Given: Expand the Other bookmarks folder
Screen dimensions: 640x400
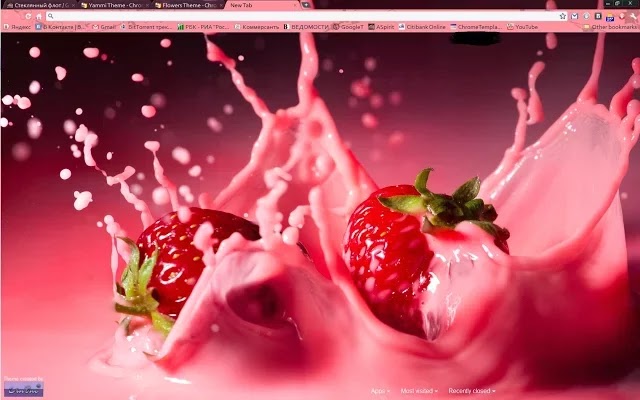Looking at the screenshot, I should [x=610, y=27].
